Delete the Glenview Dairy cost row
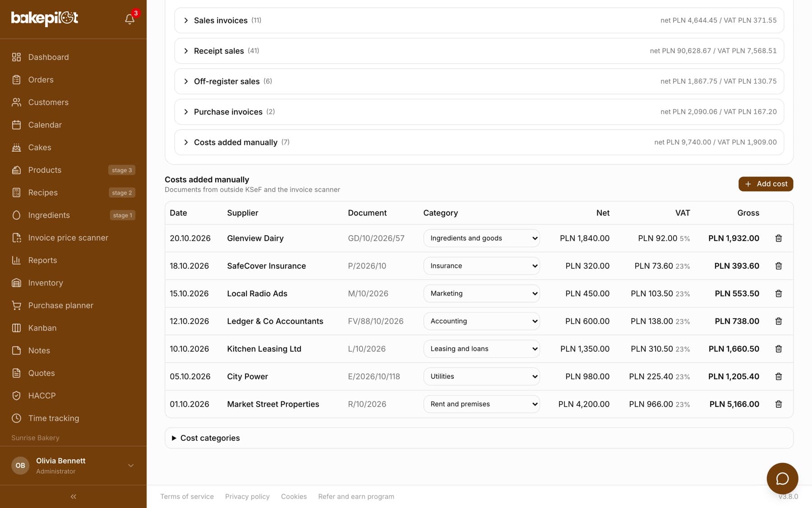The height and width of the screenshot is (508, 812). coord(778,238)
